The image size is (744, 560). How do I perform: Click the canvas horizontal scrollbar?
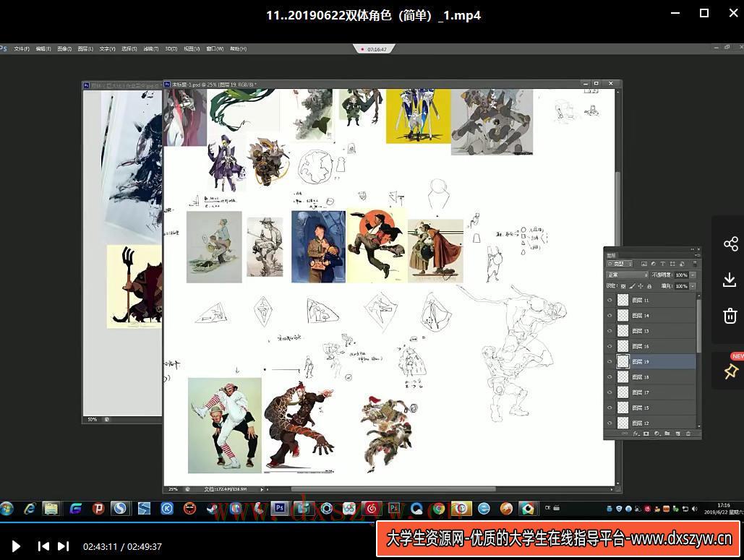[393, 489]
